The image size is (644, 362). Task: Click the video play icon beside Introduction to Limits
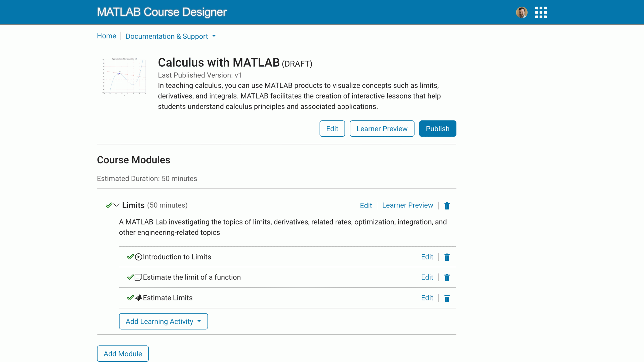point(138,257)
